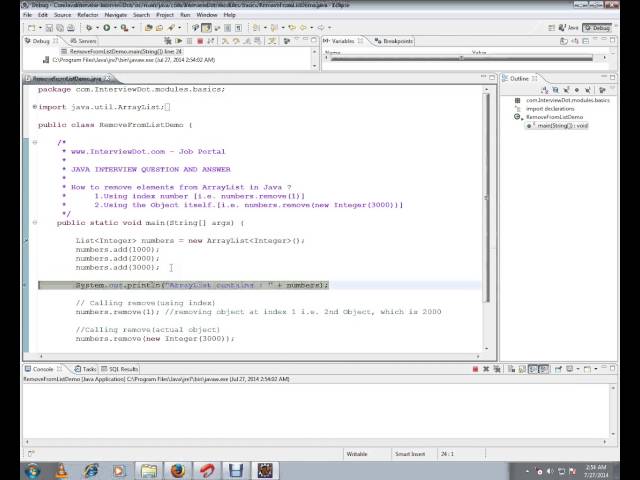The image size is (640, 480).
Task: Click Remove All Terminated Launches icon
Action: 167,41
